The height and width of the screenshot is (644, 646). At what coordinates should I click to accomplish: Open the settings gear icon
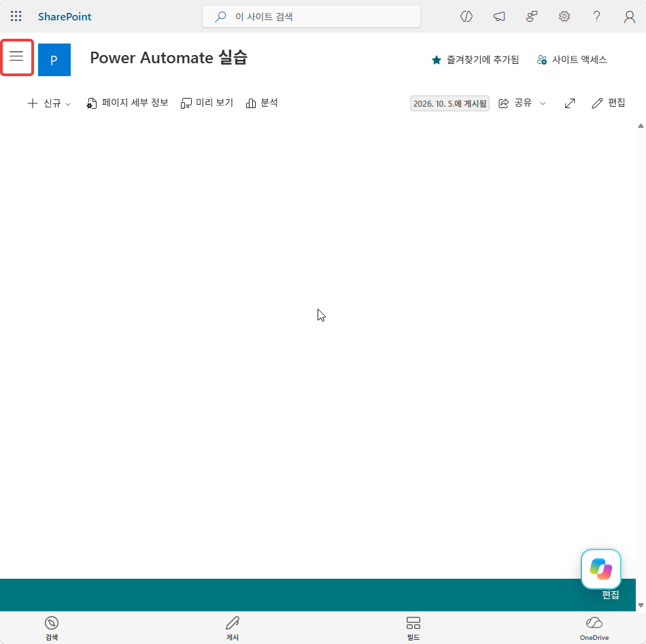pos(564,16)
